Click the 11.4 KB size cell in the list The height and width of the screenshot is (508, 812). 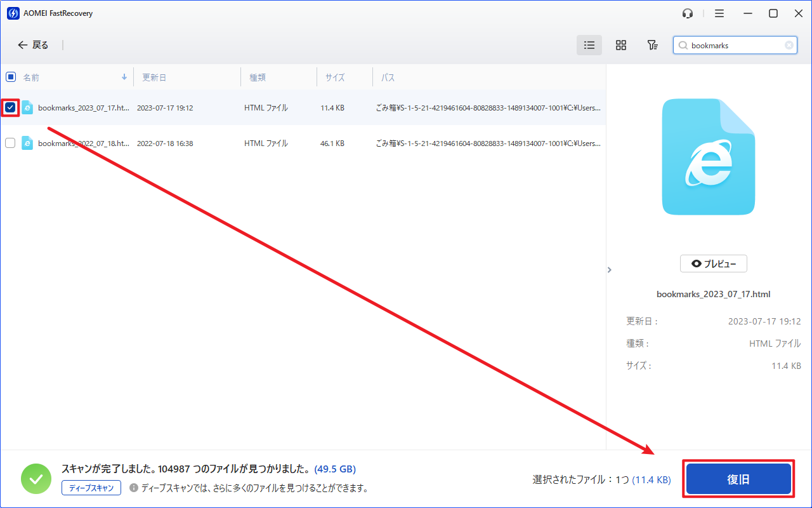332,108
